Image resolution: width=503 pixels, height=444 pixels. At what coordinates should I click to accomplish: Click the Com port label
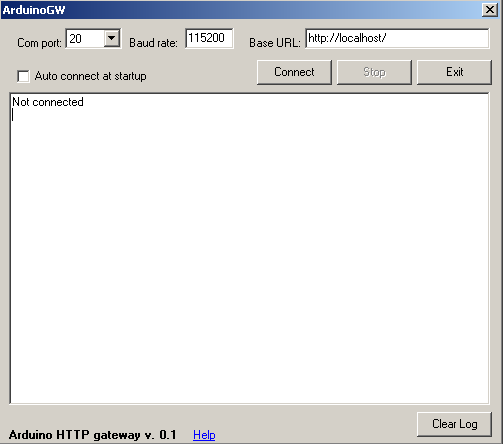(39, 43)
